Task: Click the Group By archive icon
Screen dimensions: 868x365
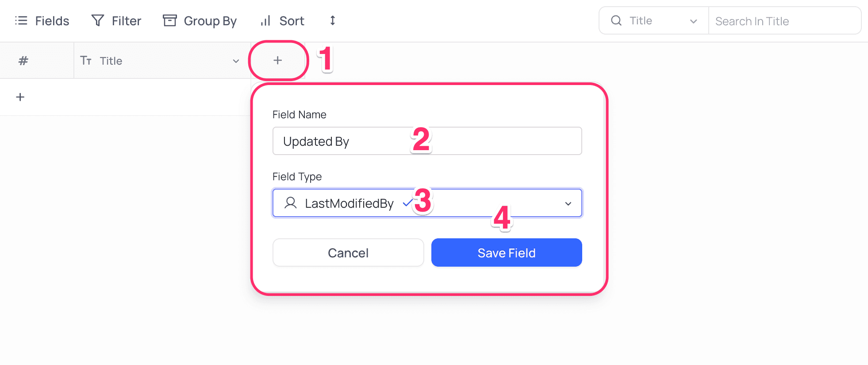Action: pyautogui.click(x=169, y=21)
